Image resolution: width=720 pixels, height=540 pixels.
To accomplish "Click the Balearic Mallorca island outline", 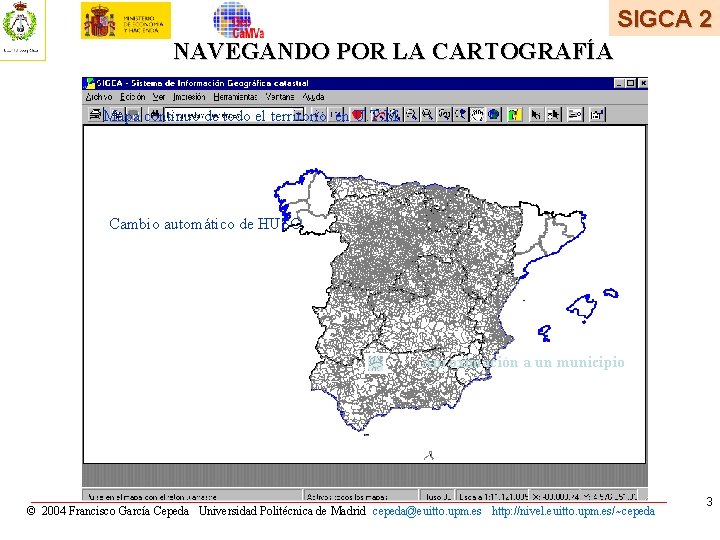I will (582, 307).
